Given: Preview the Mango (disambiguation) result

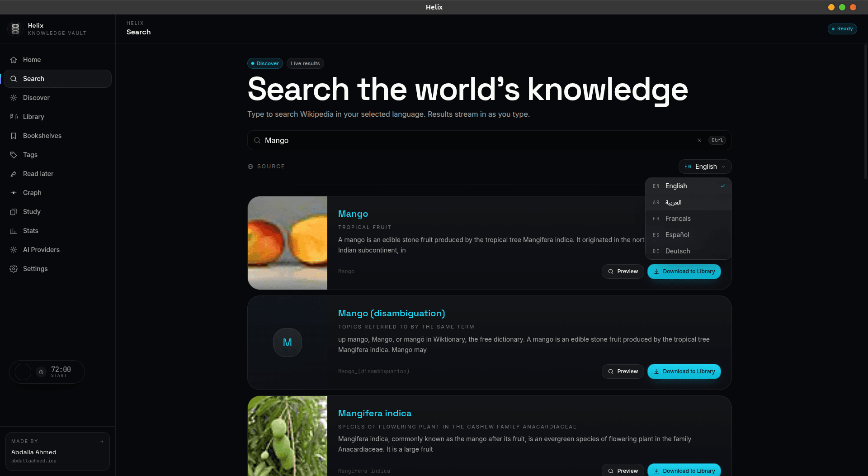Looking at the screenshot, I should pyautogui.click(x=623, y=371).
